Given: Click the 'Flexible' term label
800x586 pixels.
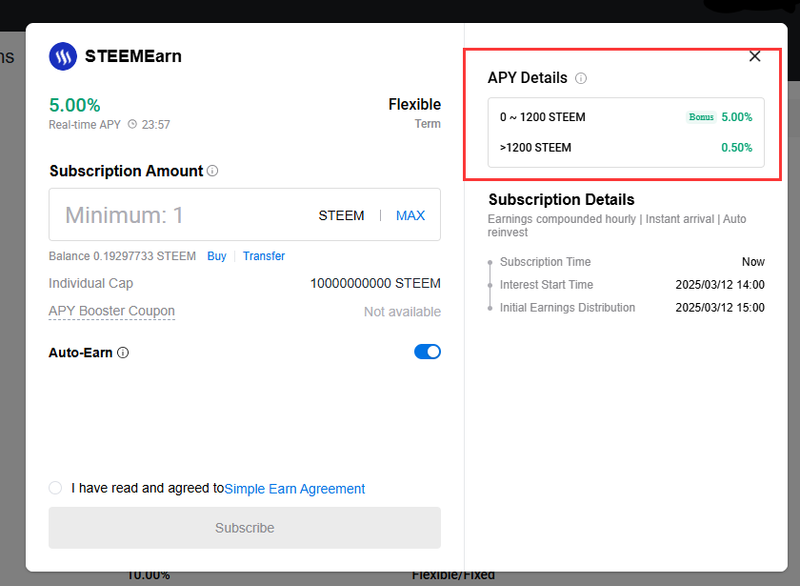Looking at the screenshot, I should (x=414, y=104).
